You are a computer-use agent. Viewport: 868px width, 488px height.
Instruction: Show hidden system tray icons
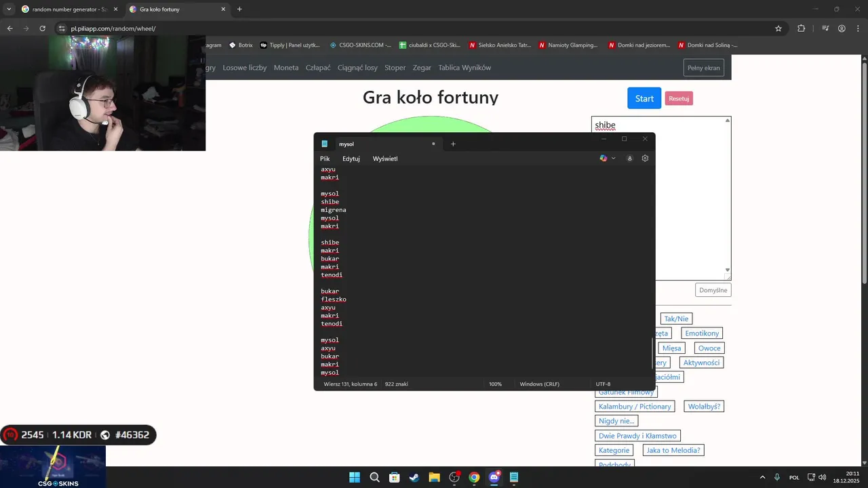[762, 477]
